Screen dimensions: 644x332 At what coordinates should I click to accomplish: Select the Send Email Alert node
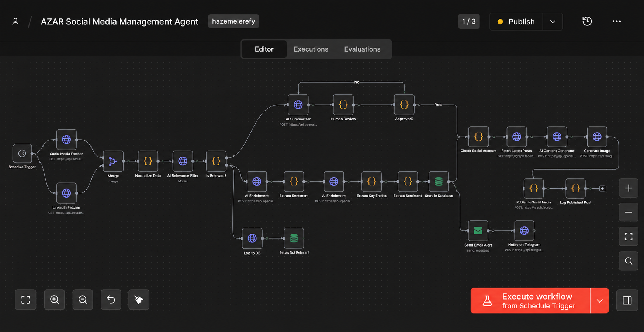tap(478, 231)
